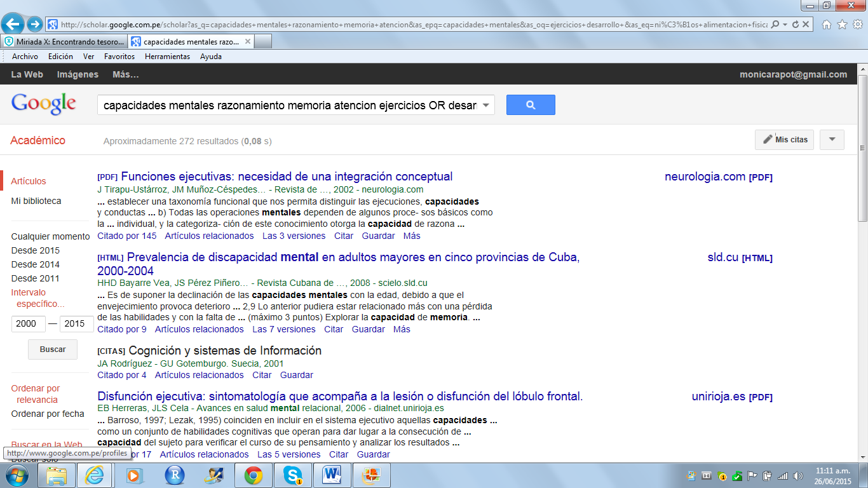Go back with the browser Back arrow
The image size is (868, 488).
[x=14, y=24]
